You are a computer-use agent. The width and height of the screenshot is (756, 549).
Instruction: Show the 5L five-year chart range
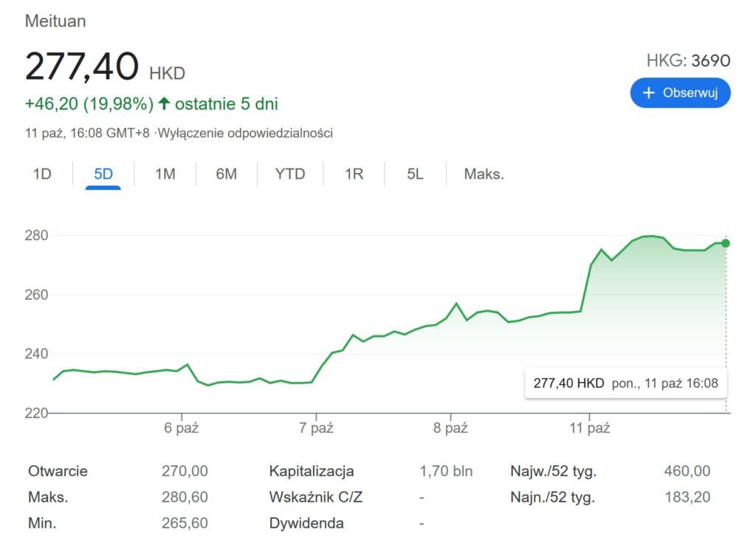point(415,174)
